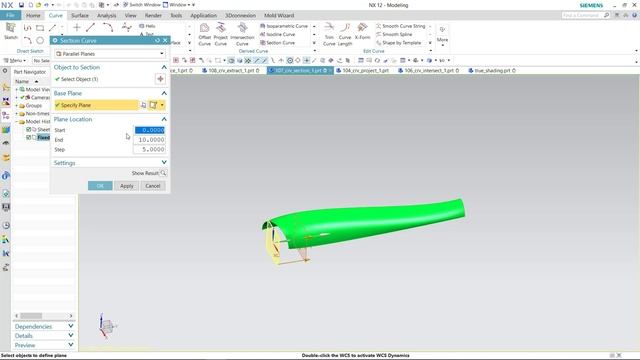Screen dimensions: 640x360
Task: Select the Arc/Circle tool in the ribbon
Action: (x=108, y=28)
